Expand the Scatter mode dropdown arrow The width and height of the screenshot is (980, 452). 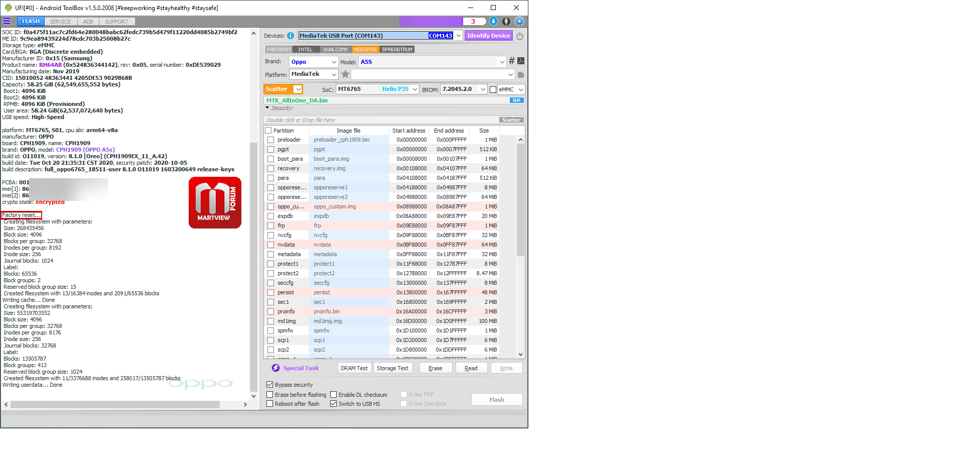pyautogui.click(x=298, y=89)
